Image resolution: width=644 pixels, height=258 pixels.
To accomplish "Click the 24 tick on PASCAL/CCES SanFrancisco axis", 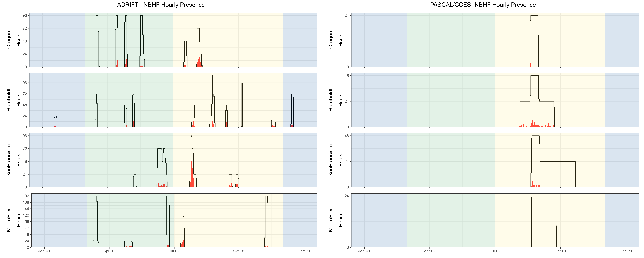I will (347, 161).
